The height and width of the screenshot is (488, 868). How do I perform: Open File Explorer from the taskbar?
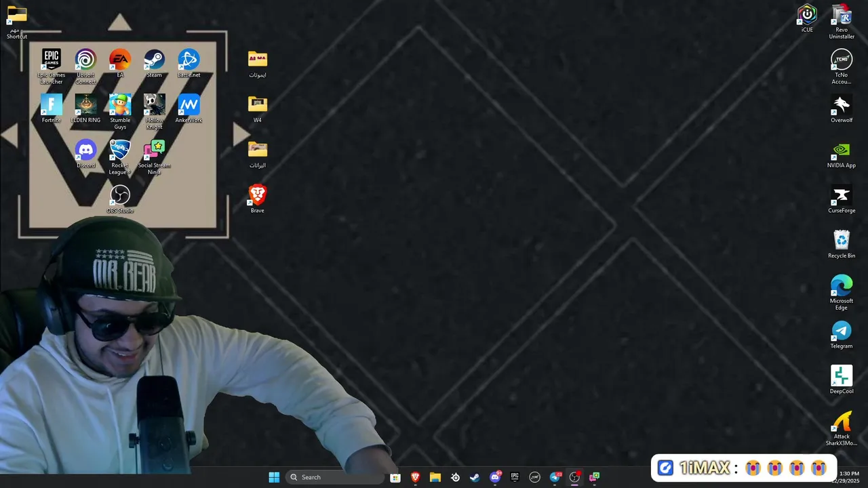(435, 477)
